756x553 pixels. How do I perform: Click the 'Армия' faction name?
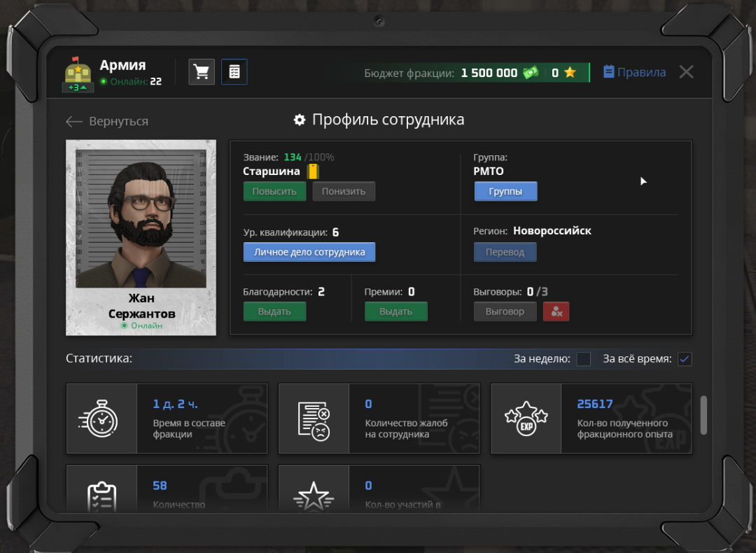122,65
